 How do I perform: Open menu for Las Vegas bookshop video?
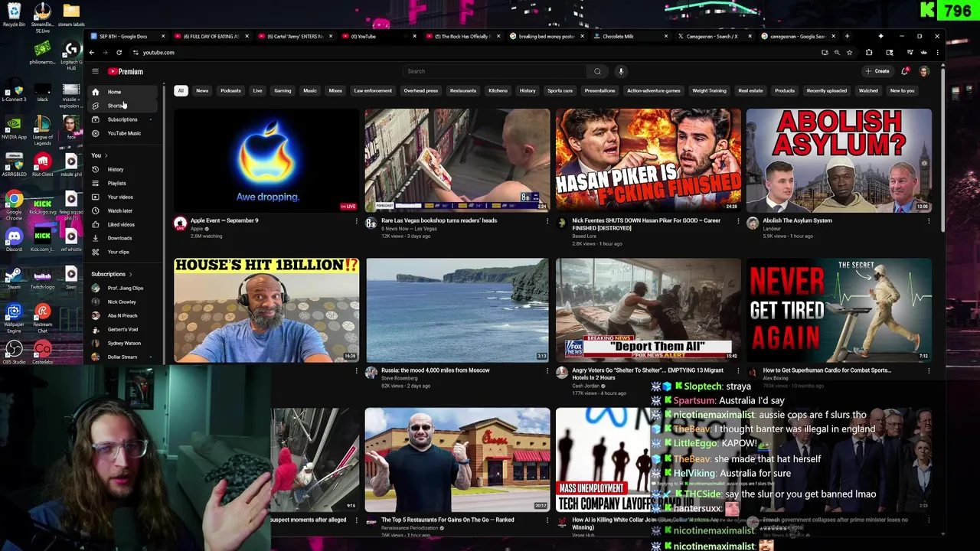click(547, 221)
